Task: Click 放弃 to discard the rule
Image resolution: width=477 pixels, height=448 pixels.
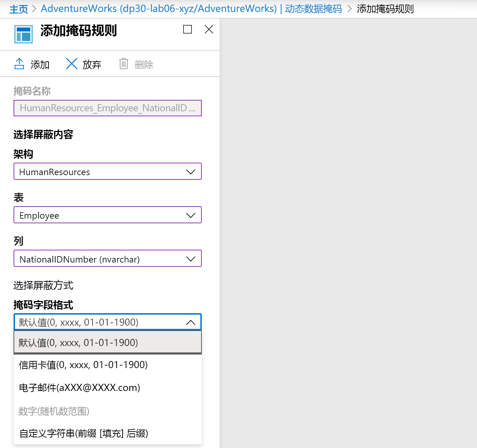Action: tap(92, 65)
